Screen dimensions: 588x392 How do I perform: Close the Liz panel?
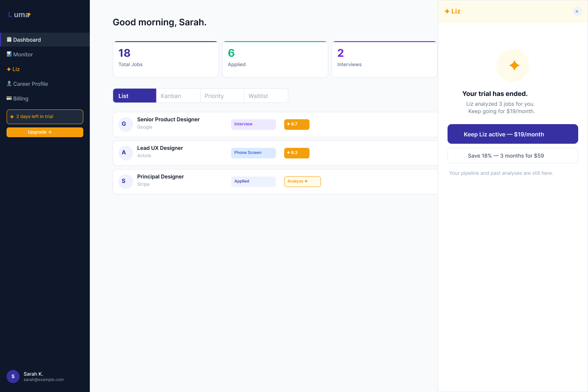[577, 11]
